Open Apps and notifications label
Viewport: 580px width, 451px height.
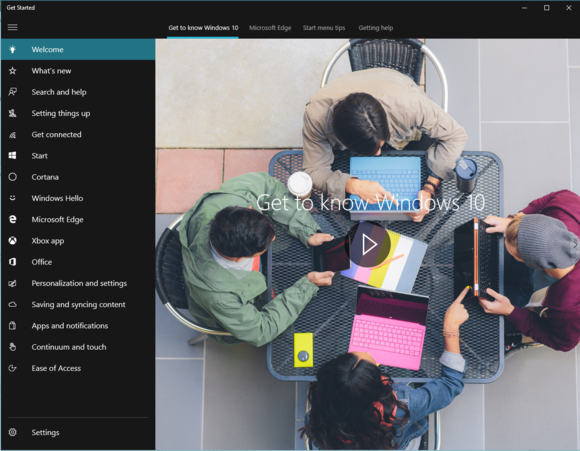pos(70,326)
